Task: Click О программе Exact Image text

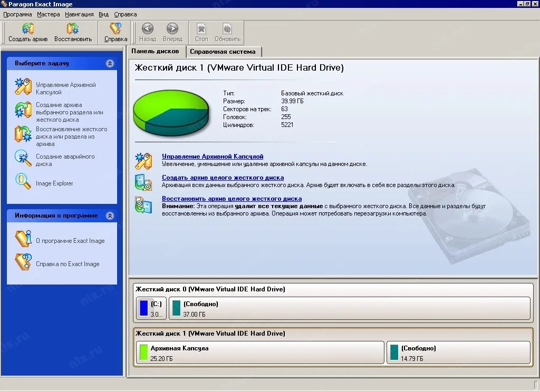Action: 70,241
